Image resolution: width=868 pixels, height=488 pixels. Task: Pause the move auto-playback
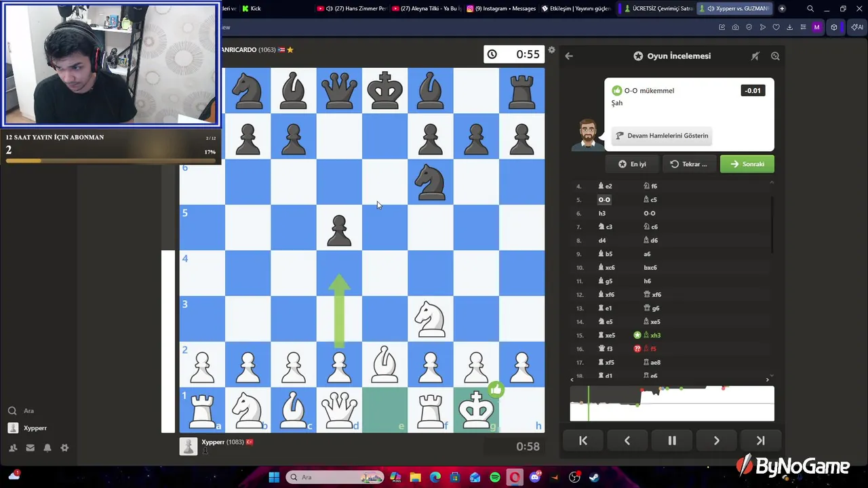coord(672,441)
